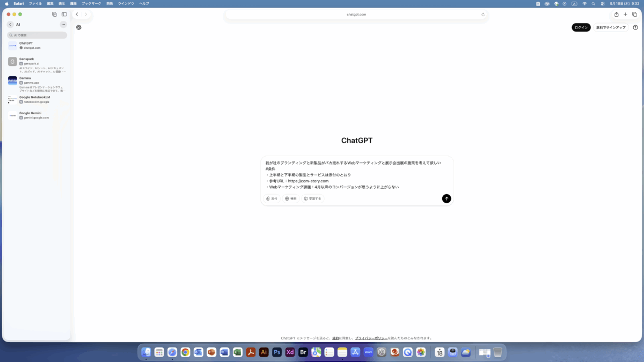Go back from the AI tab group
This screenshot has height=362, width=644.
click(x=10, y=25)
